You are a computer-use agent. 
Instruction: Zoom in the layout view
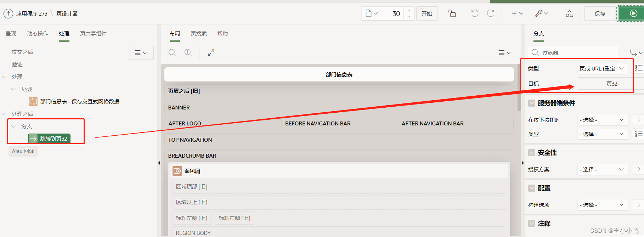188,53
